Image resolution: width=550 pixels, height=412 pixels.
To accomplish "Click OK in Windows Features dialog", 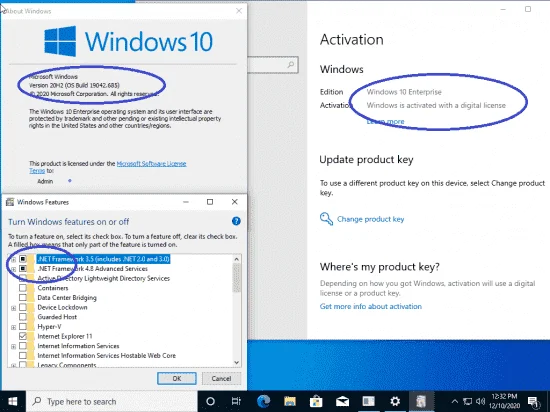I will tap(177, 378).
